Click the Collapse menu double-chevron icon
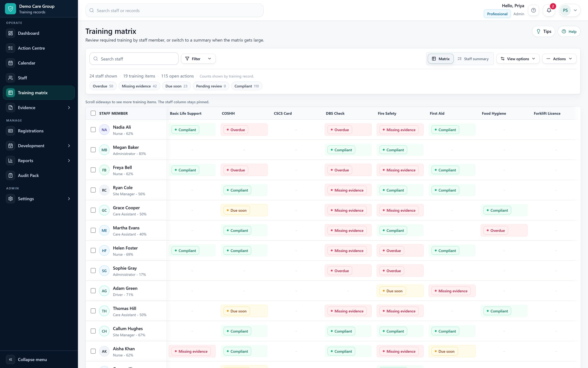The image size is (588, 368). [11, 359]
